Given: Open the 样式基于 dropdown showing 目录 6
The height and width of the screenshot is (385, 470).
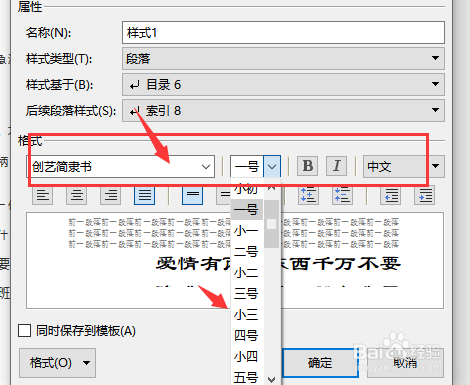Looking at the screenshot, I should click(283, 84).
